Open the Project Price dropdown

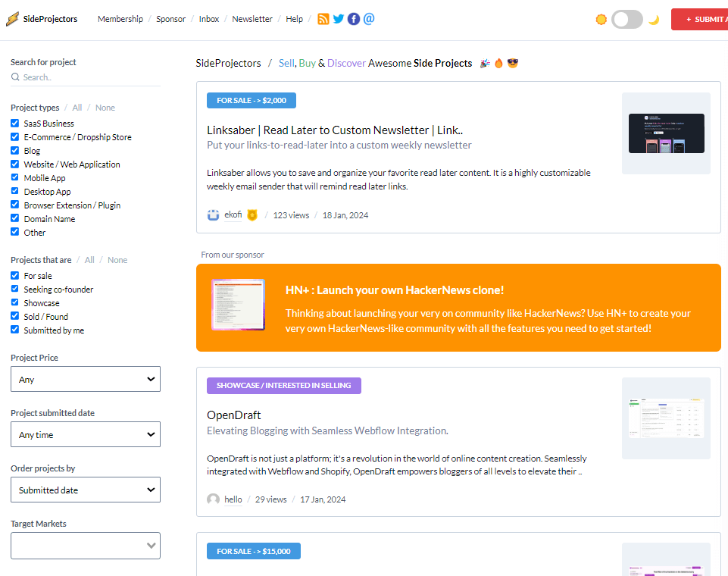[x=86, y=379]
